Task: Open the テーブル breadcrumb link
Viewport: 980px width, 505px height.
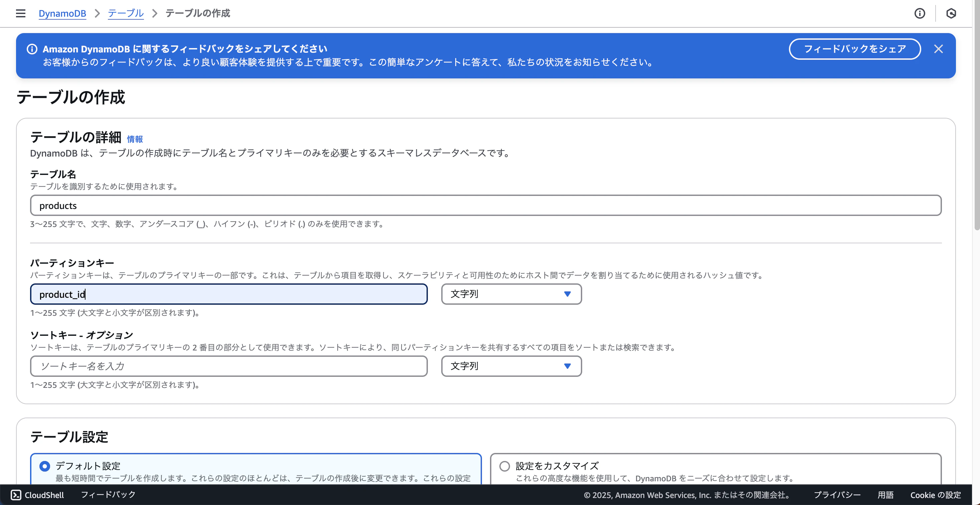Action: tap(126, 13)
